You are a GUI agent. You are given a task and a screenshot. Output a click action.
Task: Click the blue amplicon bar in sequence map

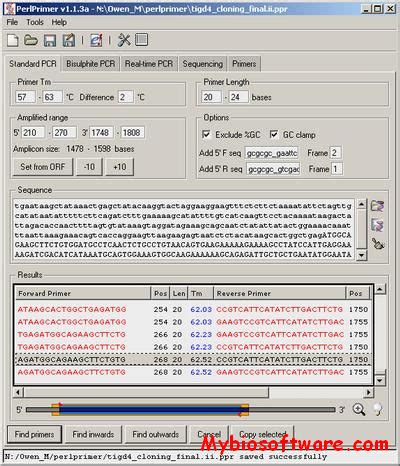150,409
